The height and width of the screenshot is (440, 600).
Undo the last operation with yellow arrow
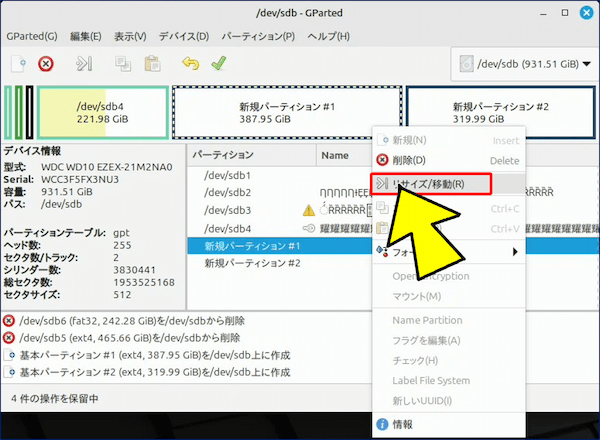[190, 64]
